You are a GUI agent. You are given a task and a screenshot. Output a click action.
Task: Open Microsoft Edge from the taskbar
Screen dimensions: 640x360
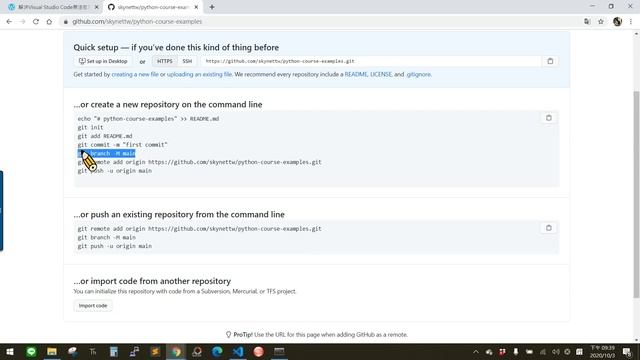click(217, 351)
